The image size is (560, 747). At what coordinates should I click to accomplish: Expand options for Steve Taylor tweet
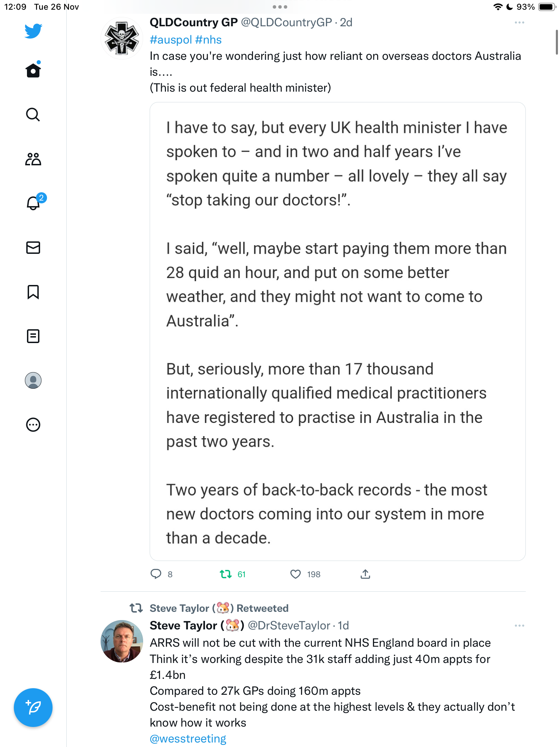coord(519,626)
